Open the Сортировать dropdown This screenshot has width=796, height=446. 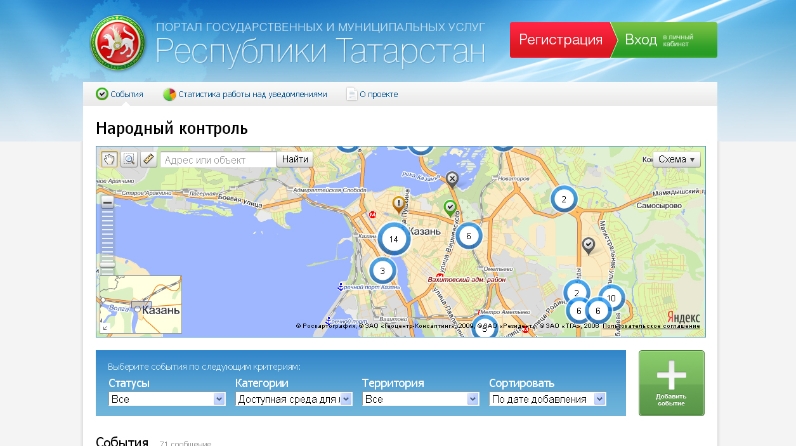[x=548, y=399]
